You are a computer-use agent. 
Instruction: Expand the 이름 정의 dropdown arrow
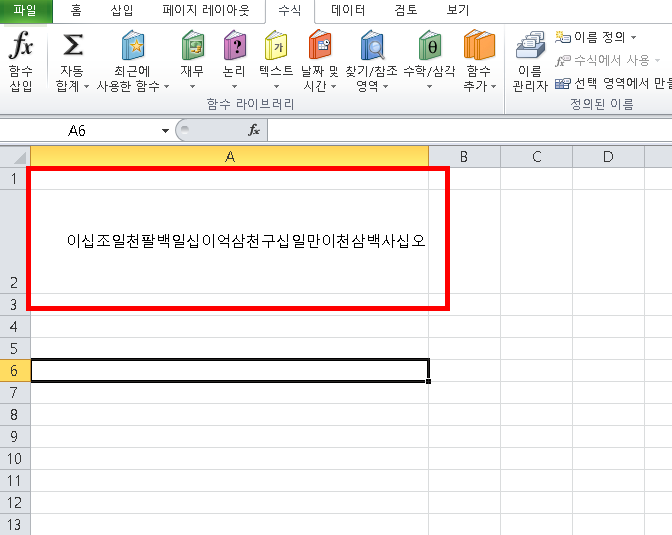click(x=633, y=38)
